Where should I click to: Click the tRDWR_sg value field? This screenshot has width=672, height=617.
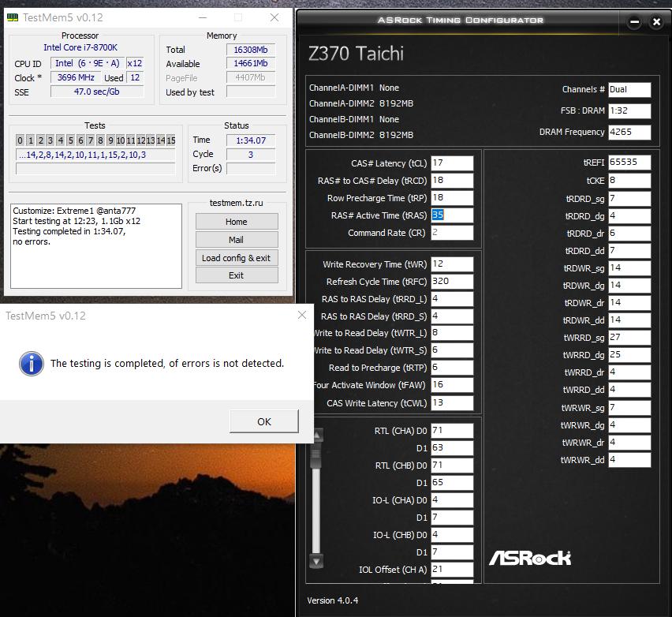tap(629, 268)
